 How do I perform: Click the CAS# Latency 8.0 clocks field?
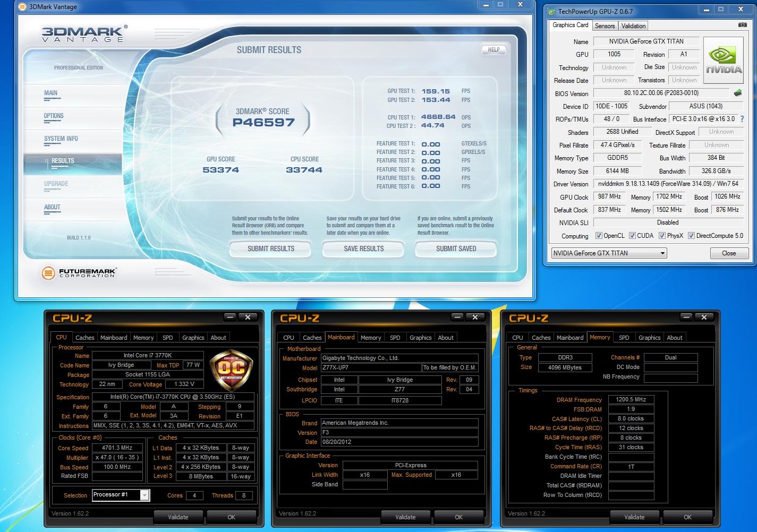[x=631, y=418]
